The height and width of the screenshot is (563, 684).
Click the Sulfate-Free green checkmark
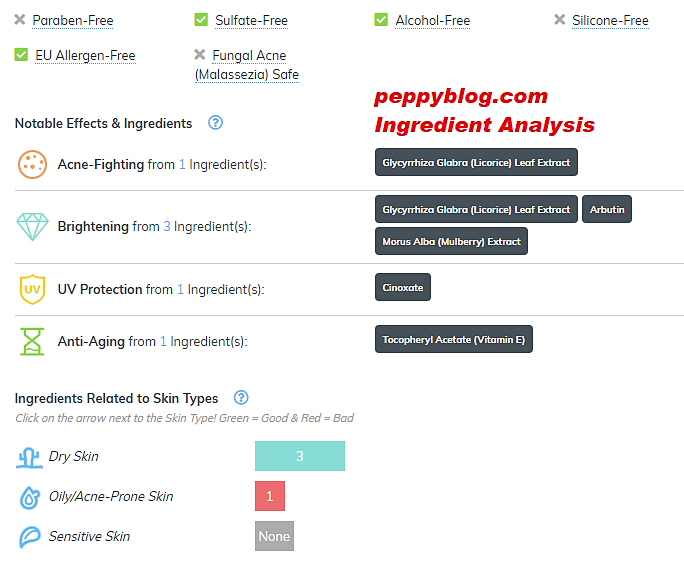tap(201, 20)
